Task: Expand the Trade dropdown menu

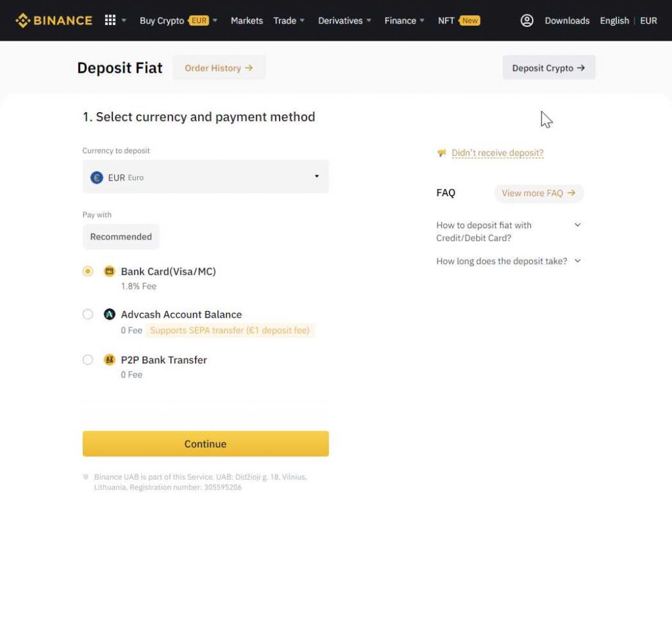Action: point(289,20)
